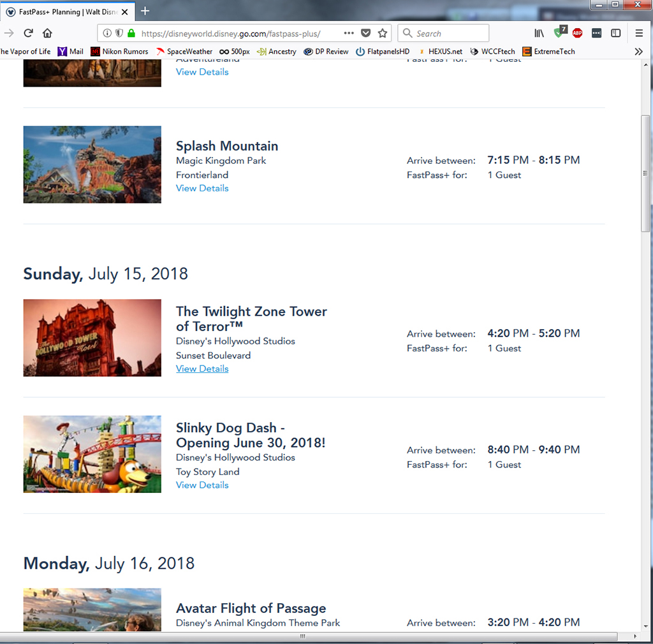Show site information icon in address bar
This screenshot has height=644, width=653.
(x=107, y=33)
